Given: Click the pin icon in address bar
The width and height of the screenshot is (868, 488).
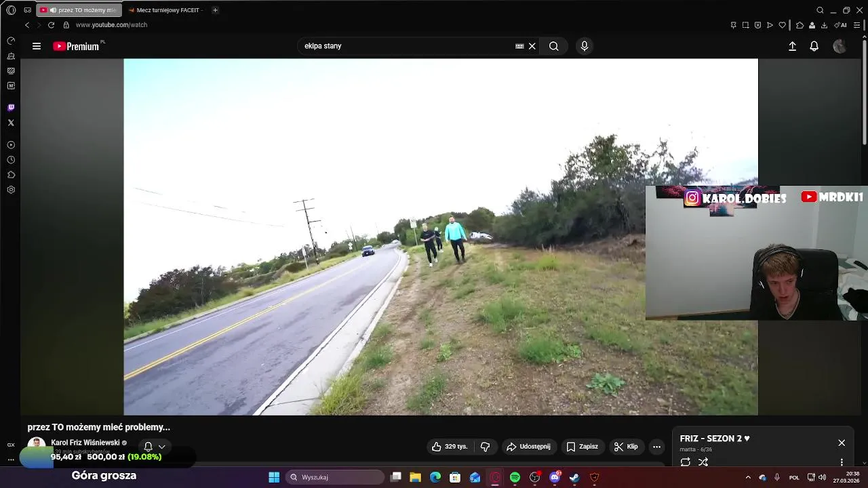Looking at the screenshot, I should pos(733,25).
